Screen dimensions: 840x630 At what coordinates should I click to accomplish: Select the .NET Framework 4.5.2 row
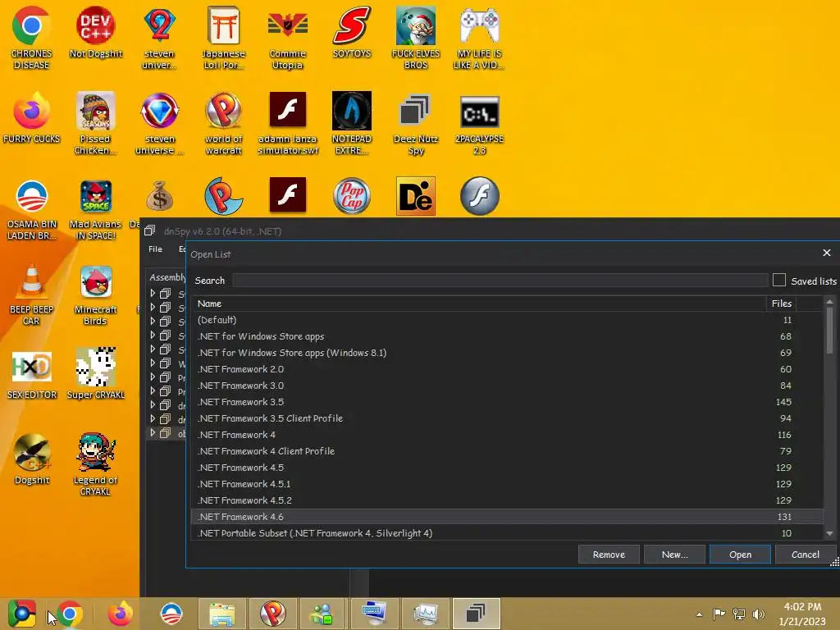507,500
